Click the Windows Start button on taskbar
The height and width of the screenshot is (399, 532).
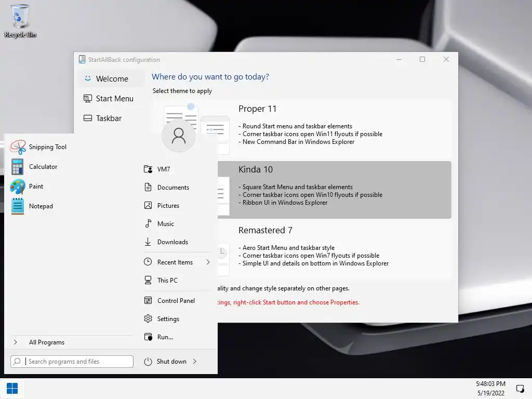tap(12, 389)
